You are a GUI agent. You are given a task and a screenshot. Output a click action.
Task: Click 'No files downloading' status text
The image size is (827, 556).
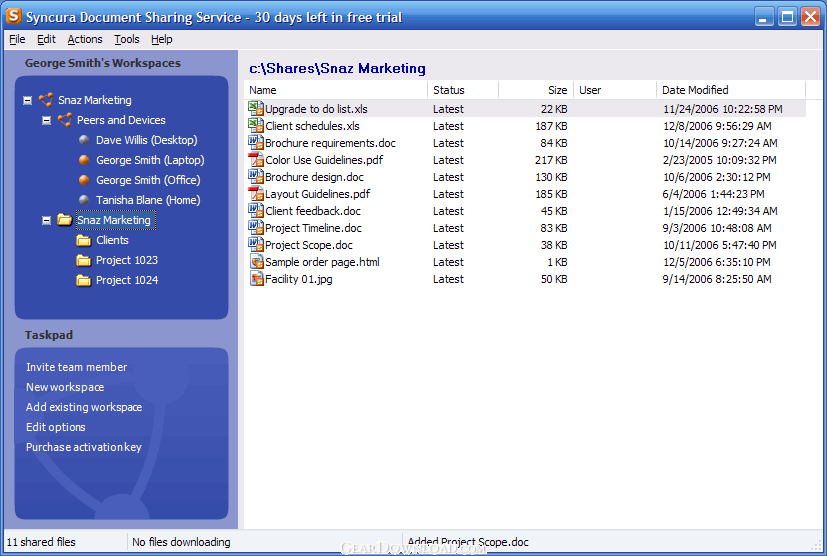(x=181, y=542)
